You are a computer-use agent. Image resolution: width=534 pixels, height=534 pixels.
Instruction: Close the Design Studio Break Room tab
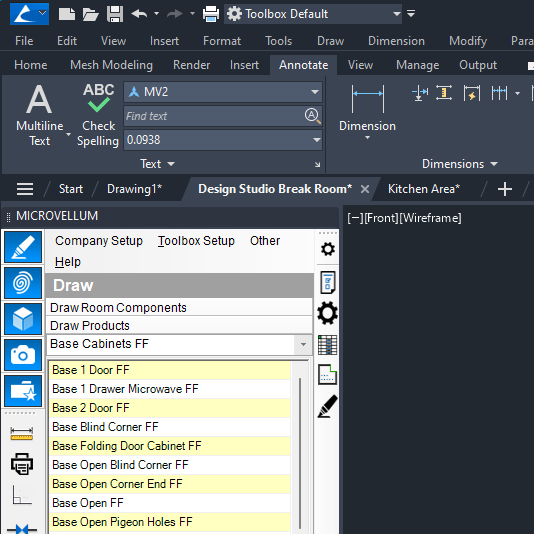pos(365,189)
